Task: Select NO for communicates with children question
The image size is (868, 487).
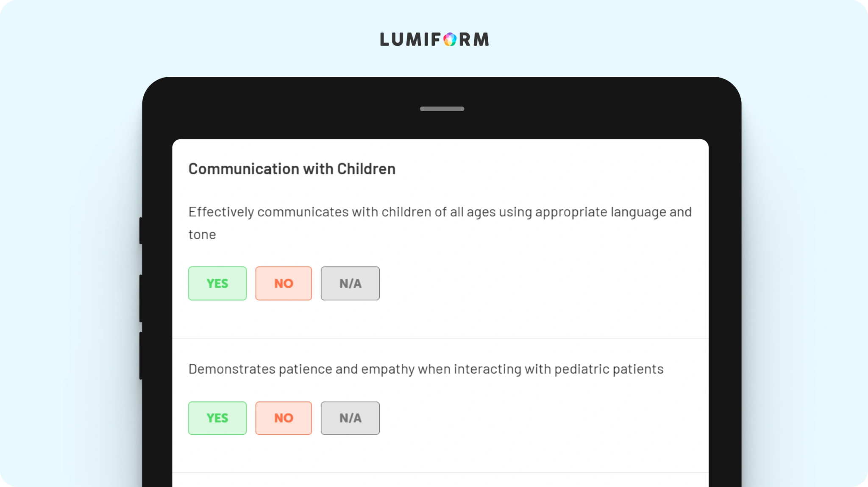Action: pyautogui.click(x=284, y=283)
